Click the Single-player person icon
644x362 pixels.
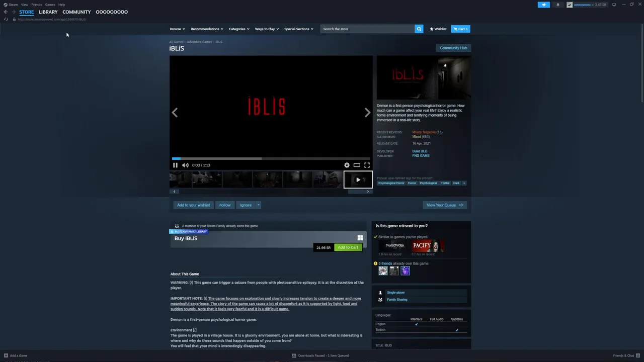coord(380,293)
